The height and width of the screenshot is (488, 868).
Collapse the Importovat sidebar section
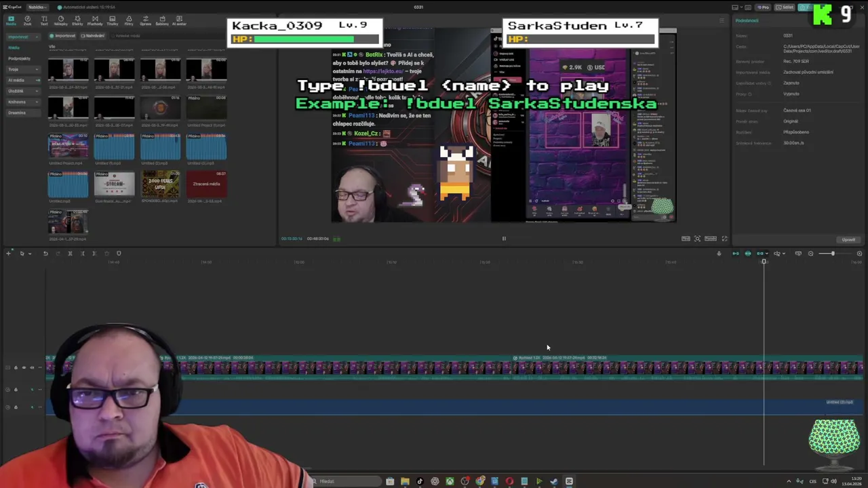23,37
